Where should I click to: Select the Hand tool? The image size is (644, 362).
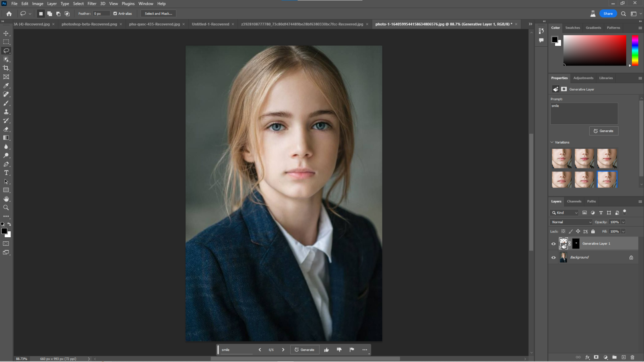(6, 199)
